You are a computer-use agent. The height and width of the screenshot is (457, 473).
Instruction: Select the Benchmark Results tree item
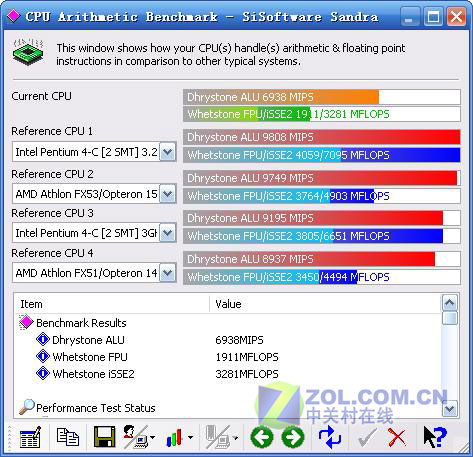81,323
